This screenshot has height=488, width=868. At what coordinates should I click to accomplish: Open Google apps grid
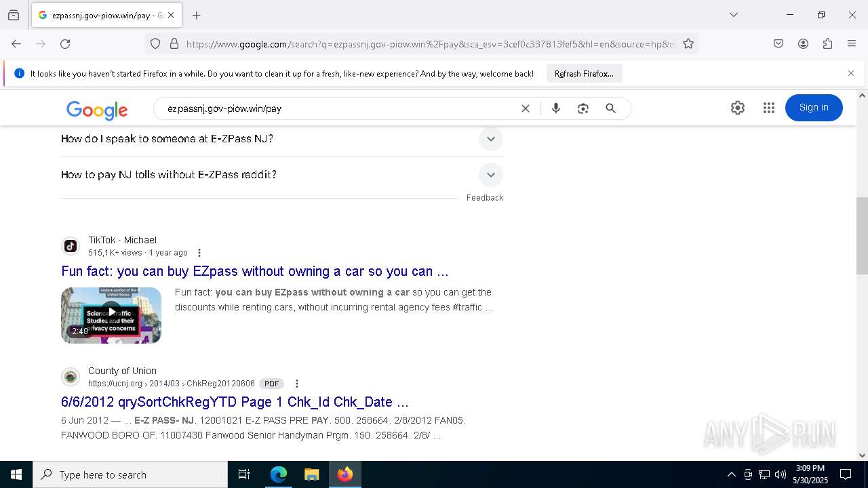768,108
